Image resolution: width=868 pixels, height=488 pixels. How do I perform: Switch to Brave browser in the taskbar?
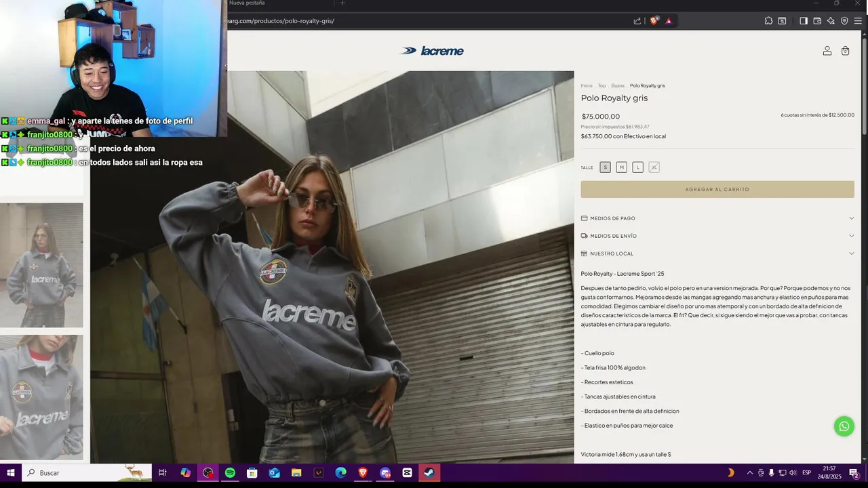[x=363, y=472]
